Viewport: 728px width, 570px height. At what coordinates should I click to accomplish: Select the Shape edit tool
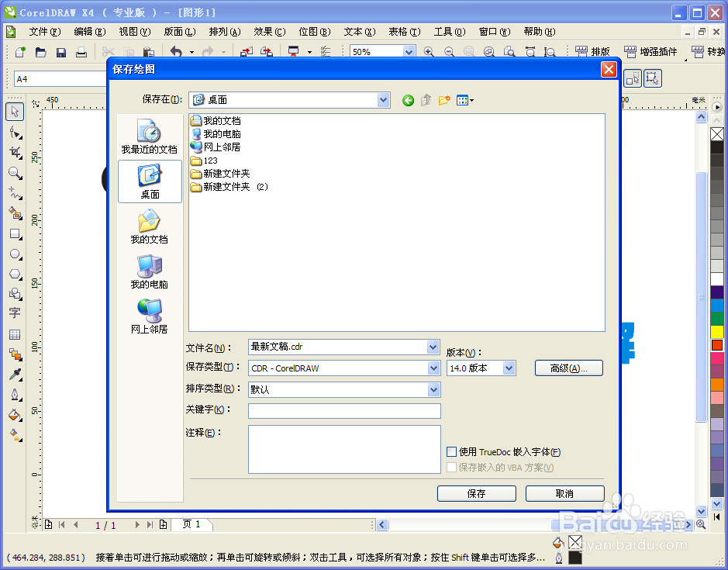(x=15, y=133)
